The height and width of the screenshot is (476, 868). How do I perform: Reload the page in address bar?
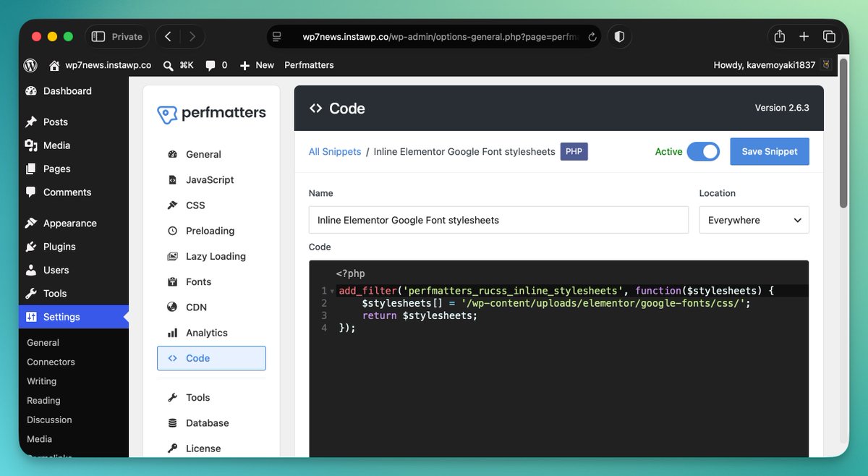pyautogui.click(x=592, y=37)
